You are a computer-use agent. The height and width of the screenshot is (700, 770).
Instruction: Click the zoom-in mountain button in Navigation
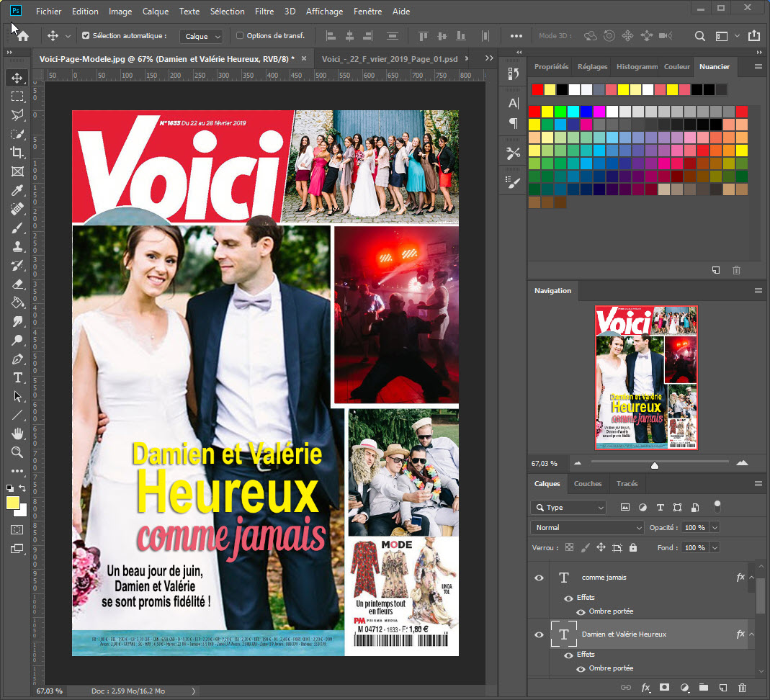tap(742, 463)
